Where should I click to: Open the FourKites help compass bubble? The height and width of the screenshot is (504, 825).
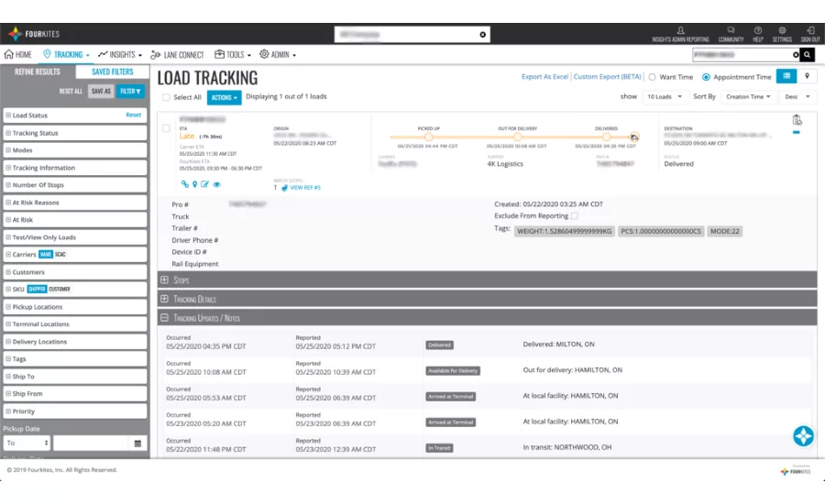[x=803, y=435]
